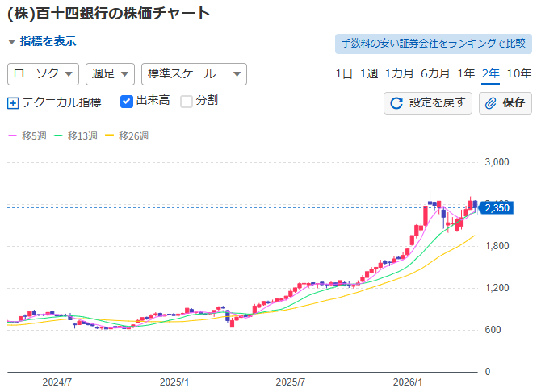541x392 pixels.
Task: Switch to the 6カ月 range tab
Action: (x=434, y=73)
